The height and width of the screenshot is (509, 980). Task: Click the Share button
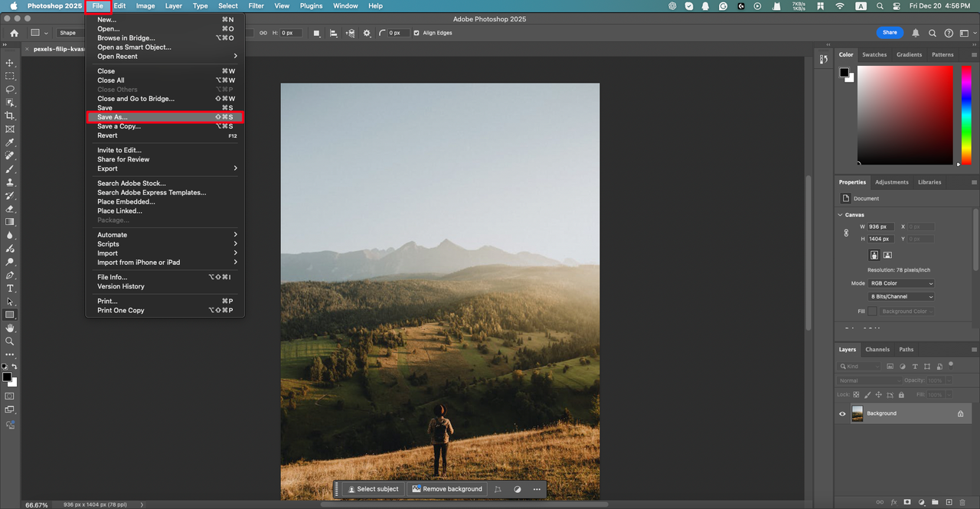[x=890, y=33]
